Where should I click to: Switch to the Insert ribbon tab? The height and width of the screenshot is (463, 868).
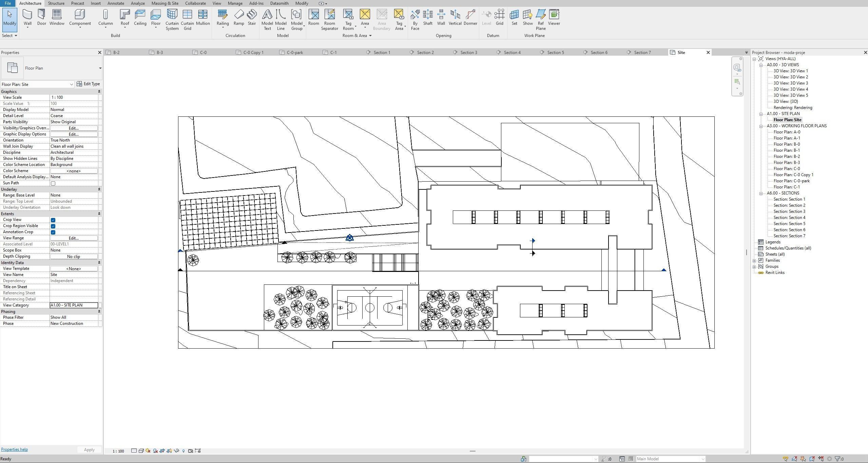click(95, 3)
